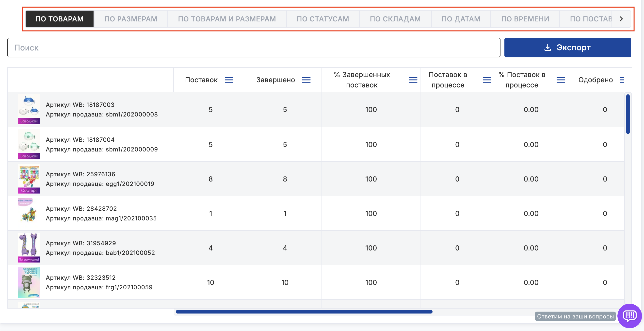644x331 pixels.
Task: Open the Поставок column menu icon
Action: pyautogui.click(x=229, y=80)
